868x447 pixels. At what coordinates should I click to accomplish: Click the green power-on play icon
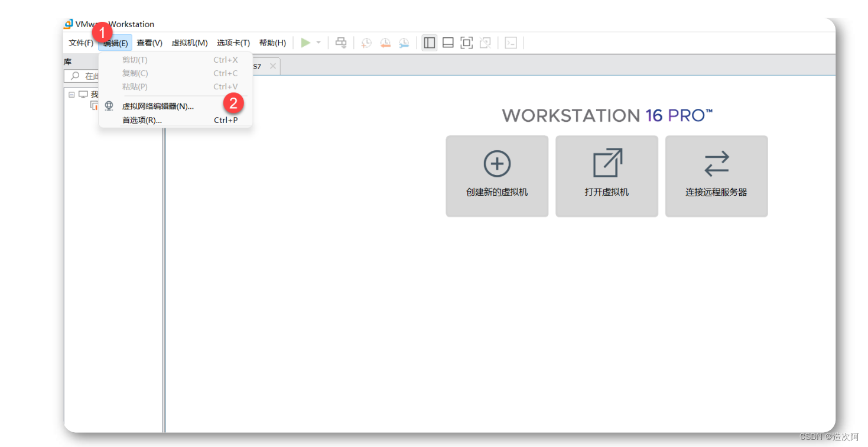click(305, 43)
